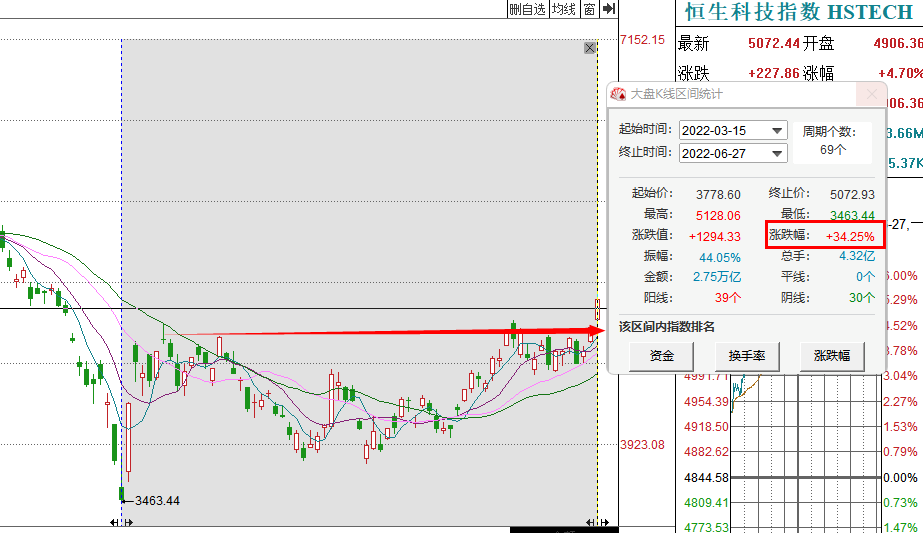Click the green candlestick at the 3463.44 low
The height and width of the screenshot is (533, 923).
tap(122, 493)
